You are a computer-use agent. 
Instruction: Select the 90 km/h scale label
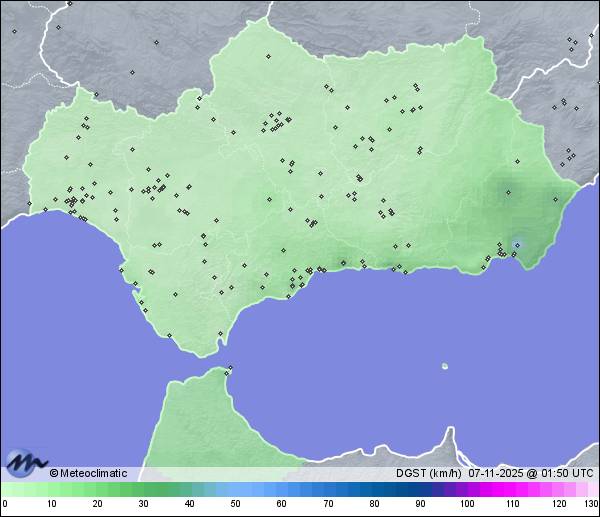(420, 504)
